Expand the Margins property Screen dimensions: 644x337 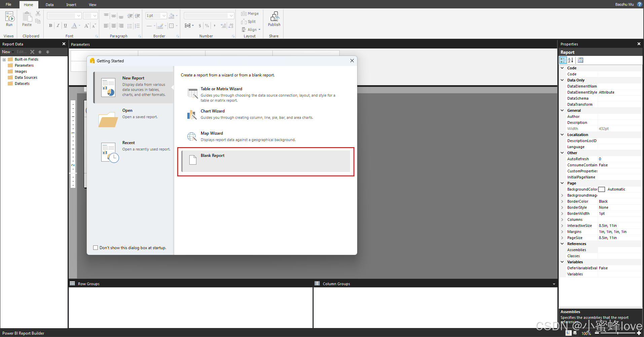tap(562, 232)
